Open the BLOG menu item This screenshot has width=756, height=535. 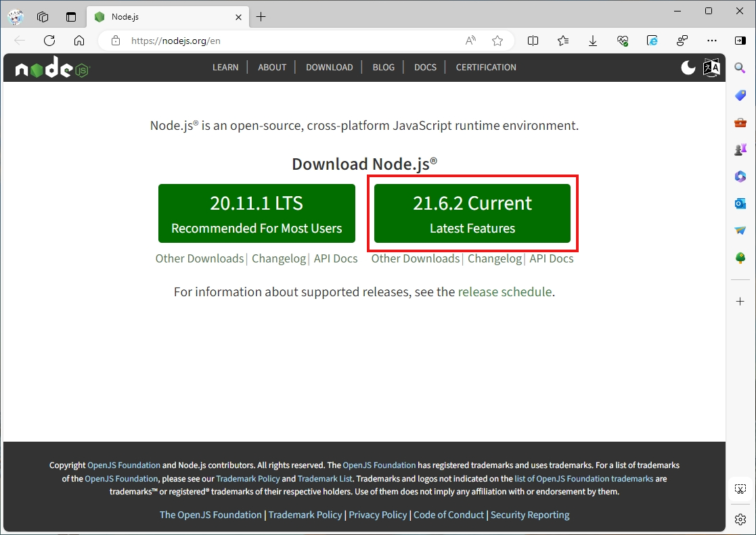coord(383,68)
